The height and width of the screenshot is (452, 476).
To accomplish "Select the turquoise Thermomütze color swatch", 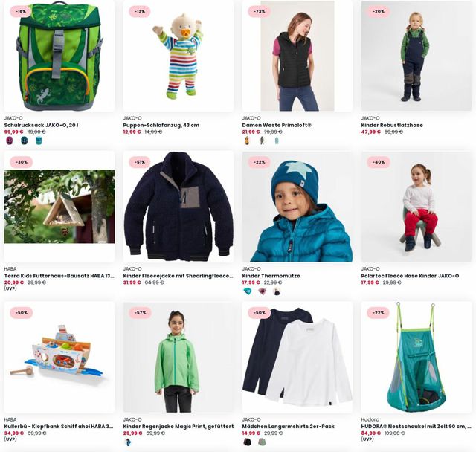I will (x=248, y=291).
